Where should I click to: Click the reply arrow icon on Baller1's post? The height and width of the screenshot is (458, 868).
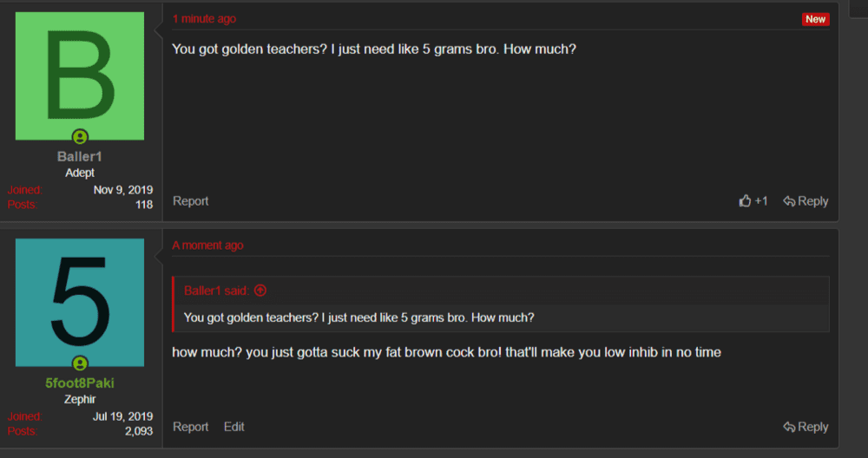point(789,201)
